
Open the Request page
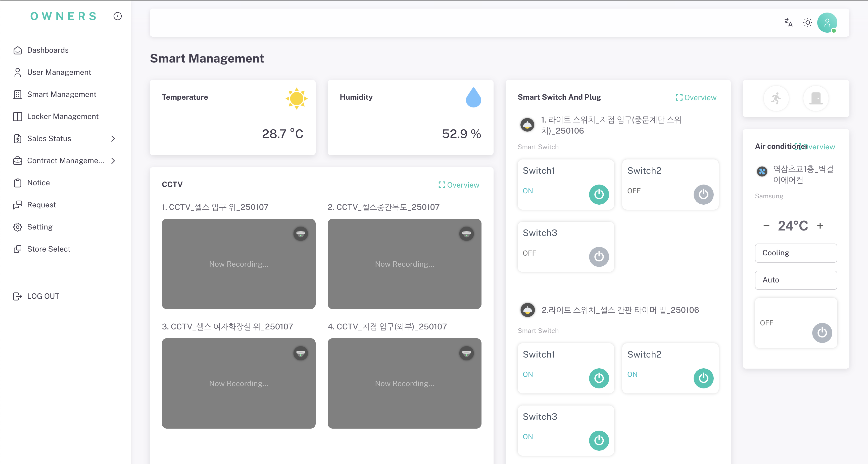tap(65, 205)
